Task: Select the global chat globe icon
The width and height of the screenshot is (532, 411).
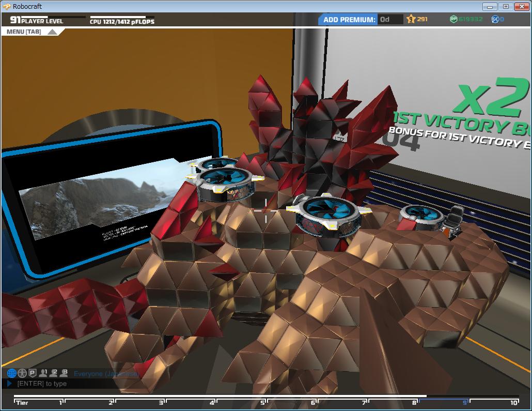Action: click(12, 373)
